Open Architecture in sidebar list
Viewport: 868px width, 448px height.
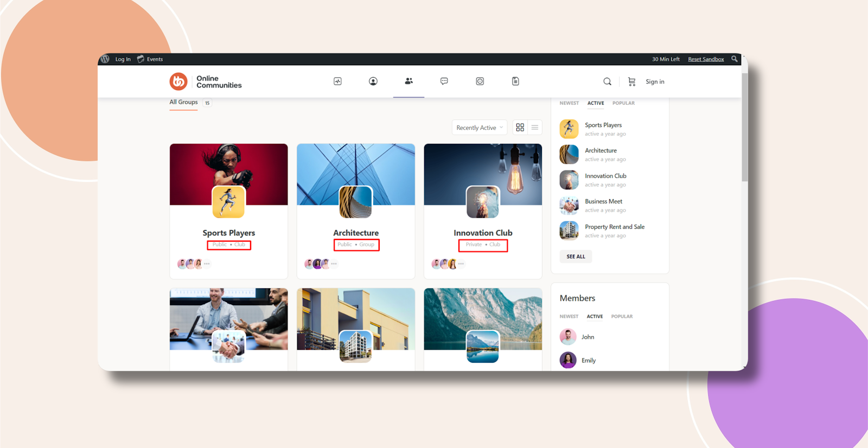click(601, 150)
